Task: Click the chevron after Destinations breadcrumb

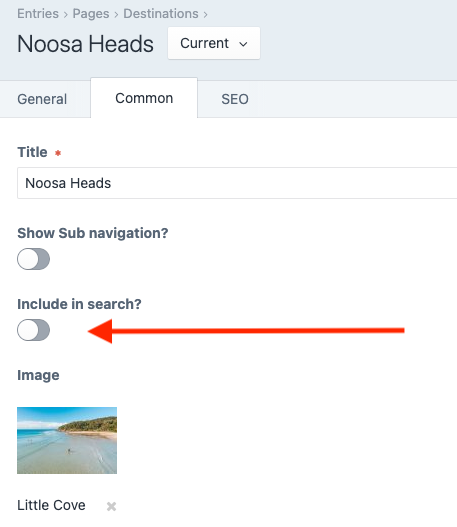Action: [x=205, y=14]
